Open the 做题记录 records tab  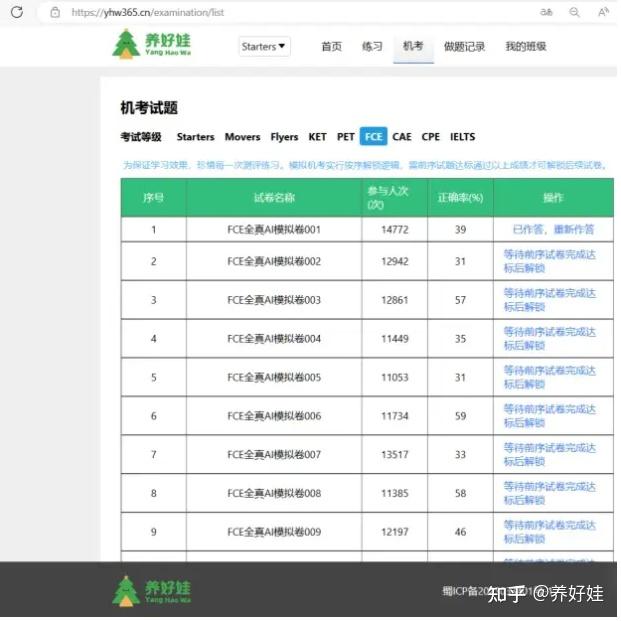click(464, 46)
